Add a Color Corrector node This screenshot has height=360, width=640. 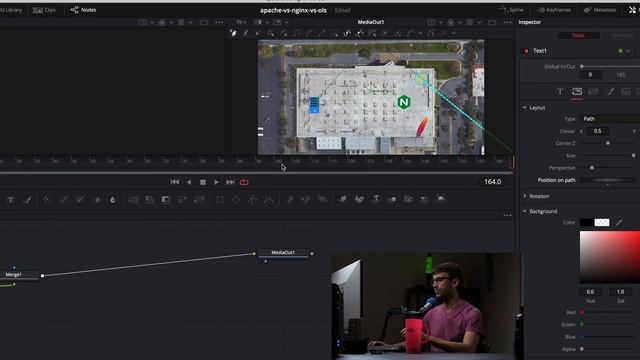pyautogui.click(x=47, y=200)
